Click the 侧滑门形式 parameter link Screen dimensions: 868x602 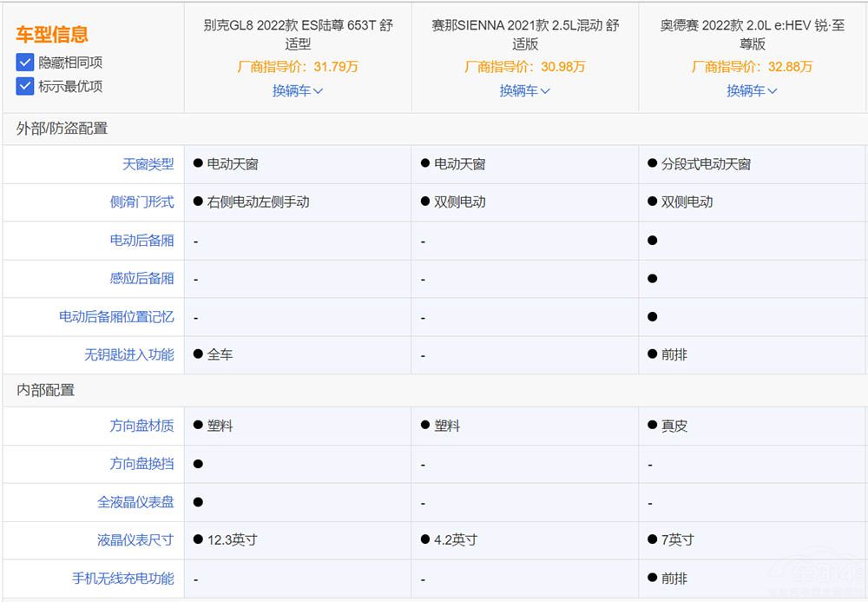click(141, 202)
